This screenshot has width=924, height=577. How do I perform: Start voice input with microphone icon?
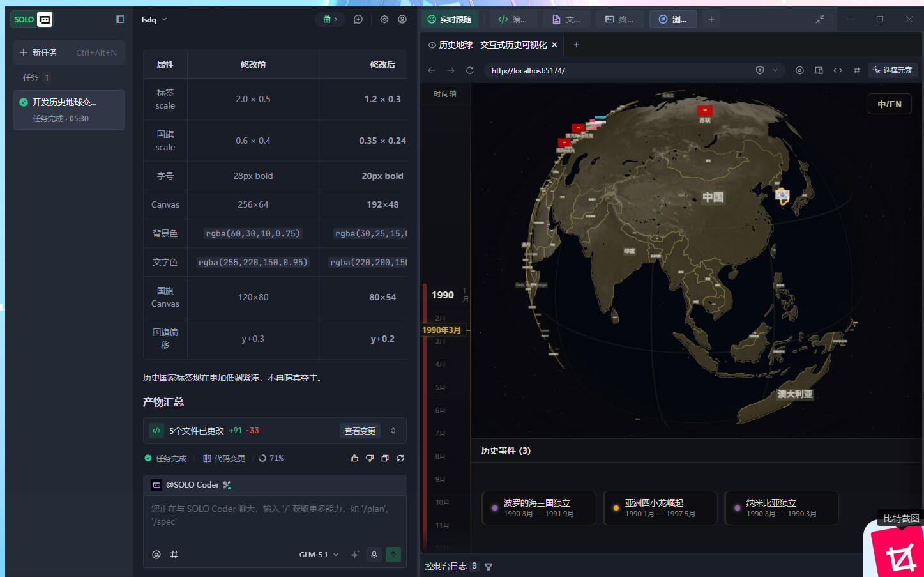374,555
